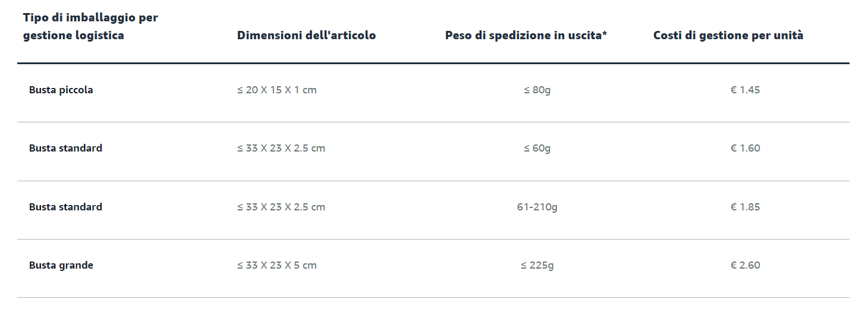Select the 'Busta piccola' row label
This screenshot has width=868, height=315.
[61, 90]
